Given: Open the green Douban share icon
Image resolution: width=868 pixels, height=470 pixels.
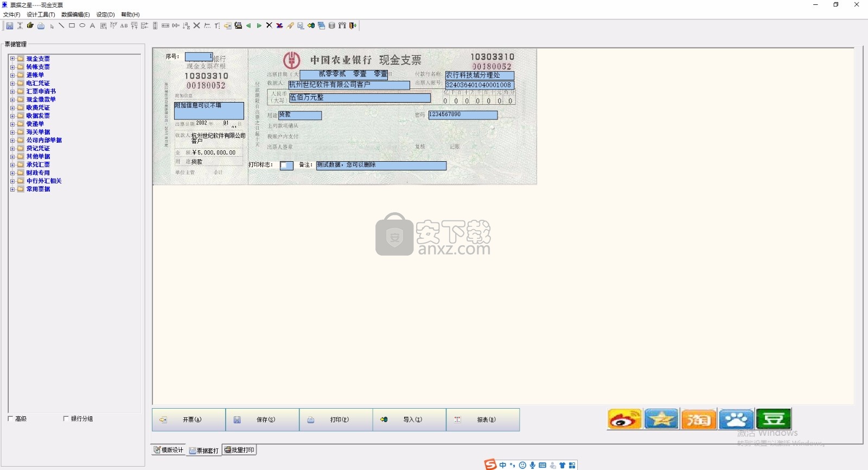Looking at the screenshot, I should pos(774,419).
